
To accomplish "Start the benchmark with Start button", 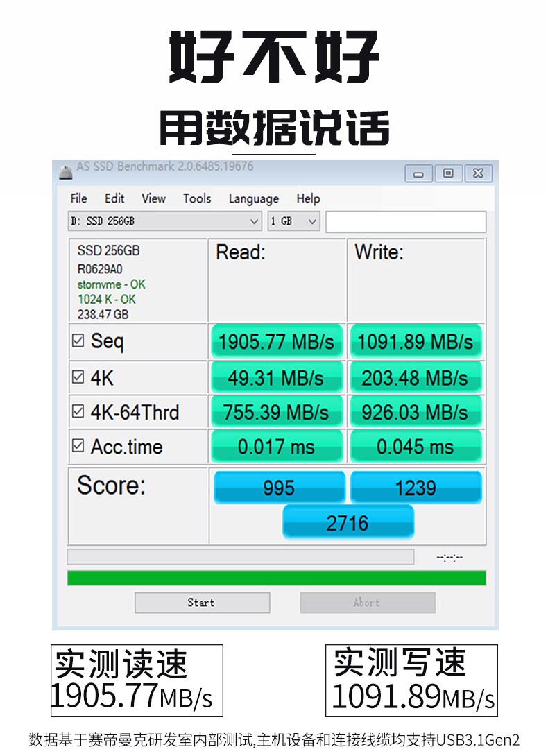I will (x=202, y=603).
